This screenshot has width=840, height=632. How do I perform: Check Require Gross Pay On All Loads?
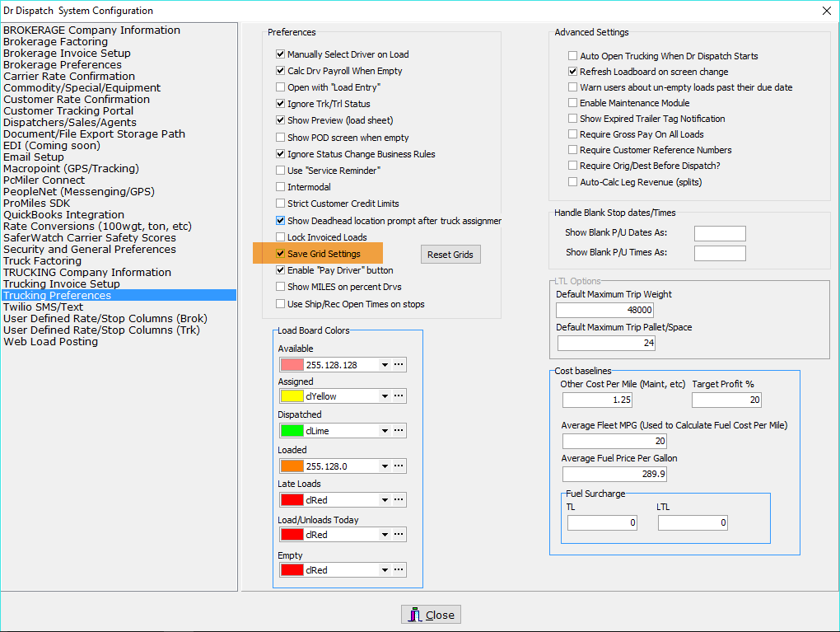572,134
